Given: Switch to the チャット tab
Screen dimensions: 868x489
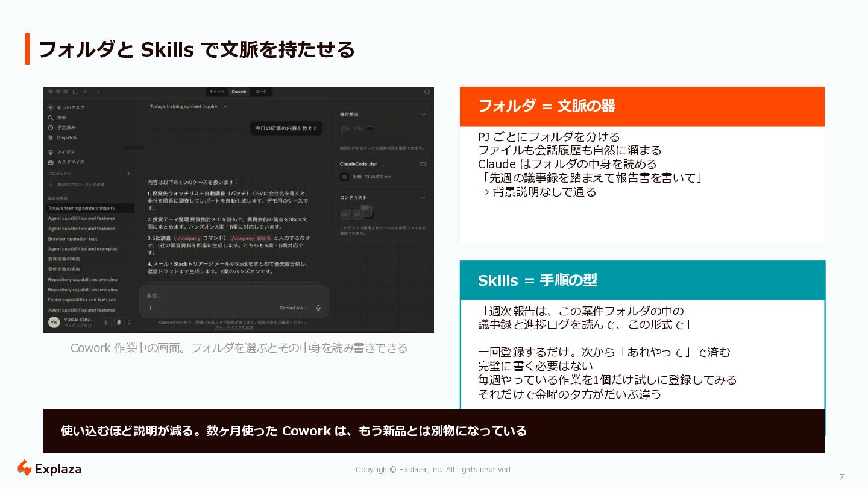Looking at the screenshot, I should 217,92.
